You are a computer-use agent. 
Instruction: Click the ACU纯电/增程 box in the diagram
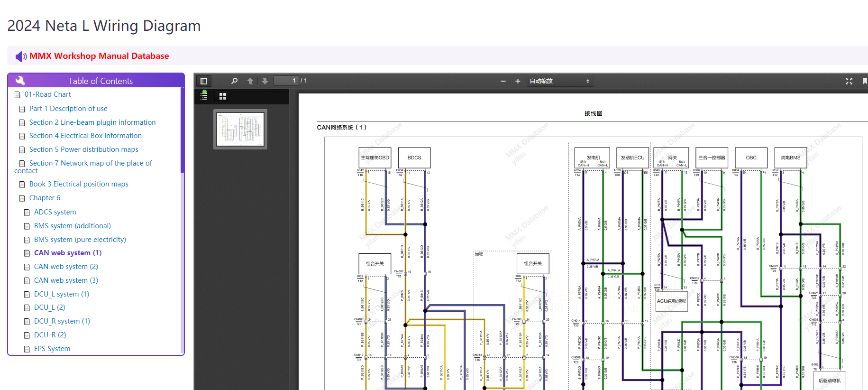pyautogui.click(x=672, y=301)
